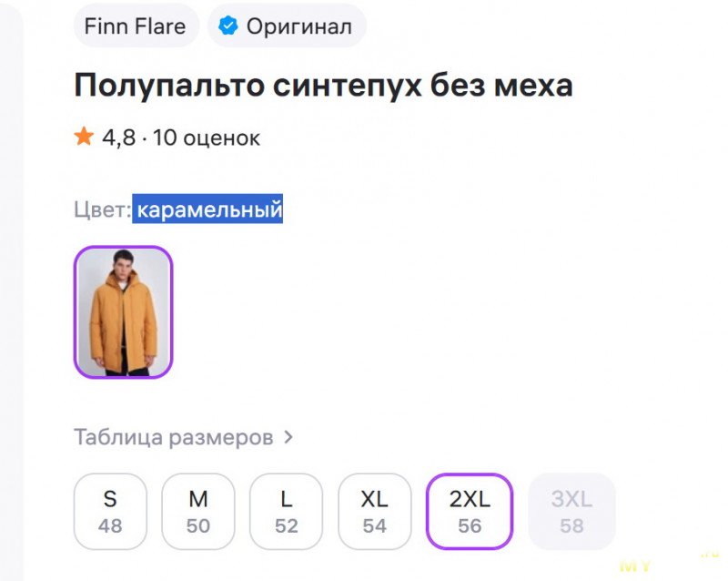Select the highlighted 2XL 56 size
The height and width of the screenshot is (581, 728).
(x=470, y=512)
